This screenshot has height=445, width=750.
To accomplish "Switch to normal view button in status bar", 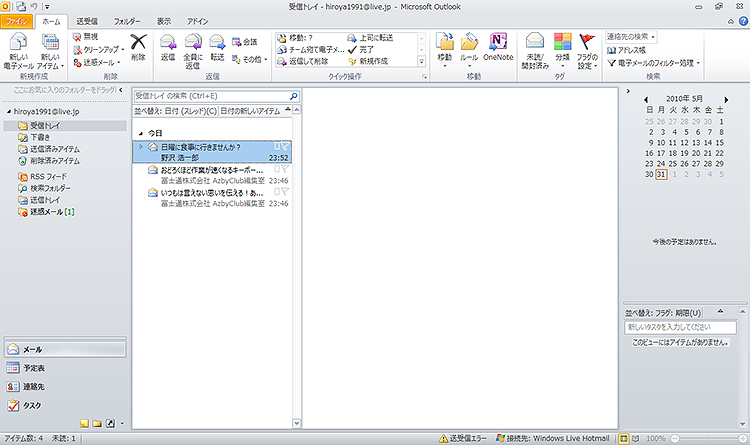I will 623,438.
